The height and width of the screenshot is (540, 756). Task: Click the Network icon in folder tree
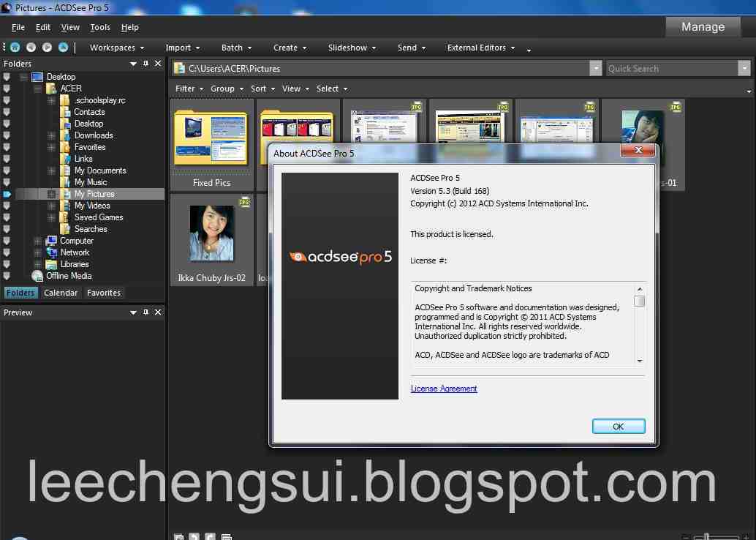pos(51,252)
